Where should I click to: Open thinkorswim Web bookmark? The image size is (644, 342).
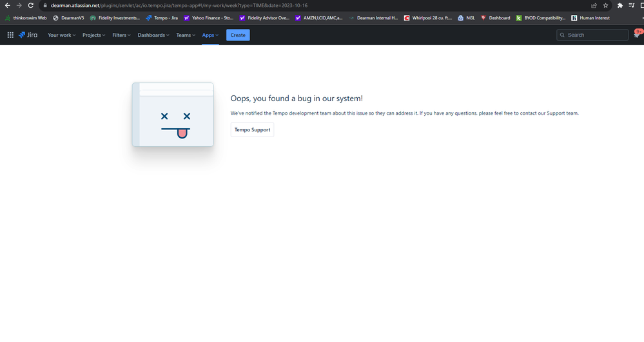(26, 18)
